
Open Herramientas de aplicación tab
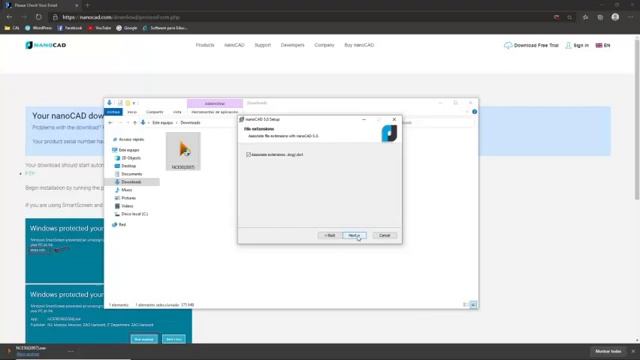coord(215,112)
